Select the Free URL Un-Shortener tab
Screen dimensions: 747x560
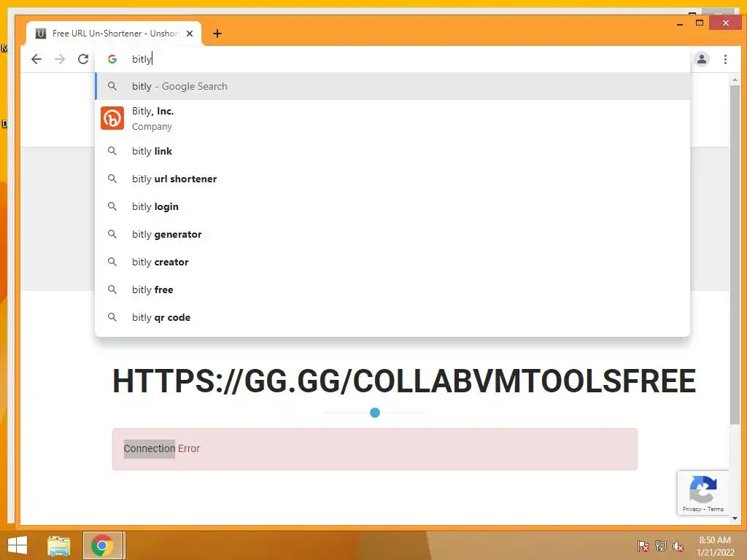113,34
